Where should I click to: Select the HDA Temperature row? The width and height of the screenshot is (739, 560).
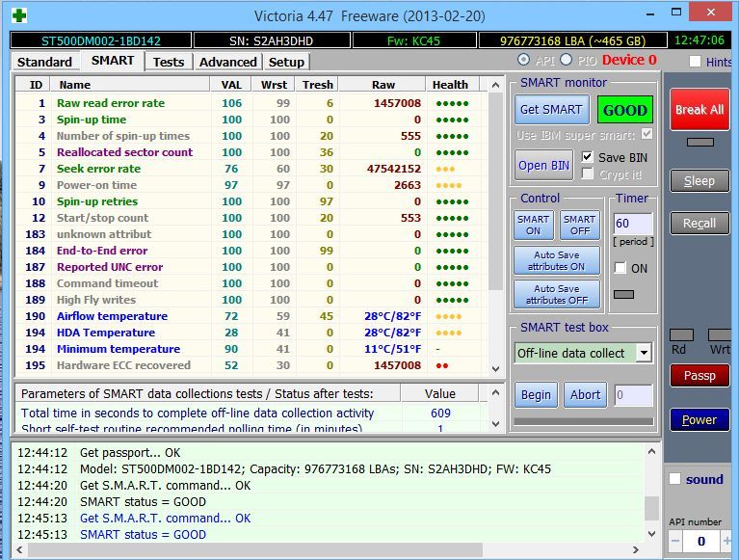[251, 333]
